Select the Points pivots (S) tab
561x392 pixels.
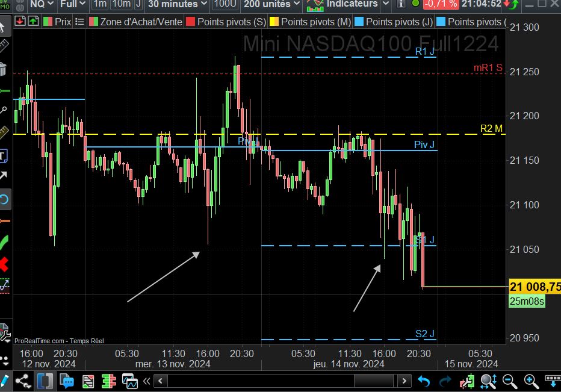tap(226, 22)
